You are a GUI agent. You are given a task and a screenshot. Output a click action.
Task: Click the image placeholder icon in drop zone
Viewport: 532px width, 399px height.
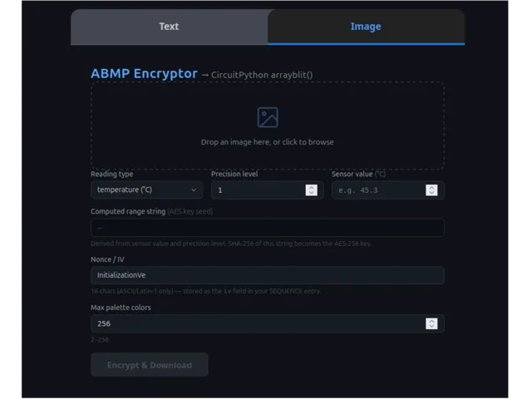point(268,117)
